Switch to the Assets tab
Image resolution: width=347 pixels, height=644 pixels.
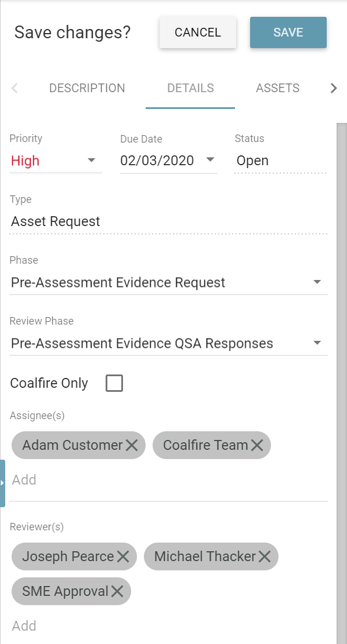pos(277,88)
